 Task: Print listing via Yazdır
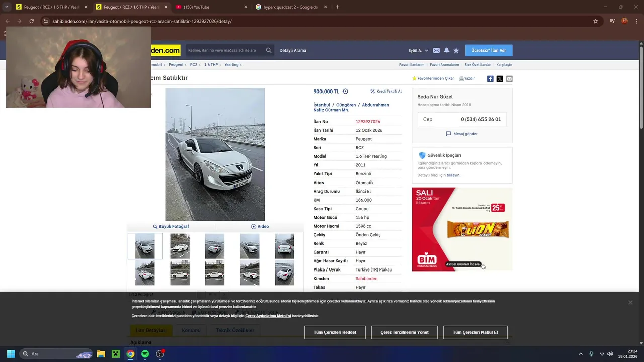point(467,78)
